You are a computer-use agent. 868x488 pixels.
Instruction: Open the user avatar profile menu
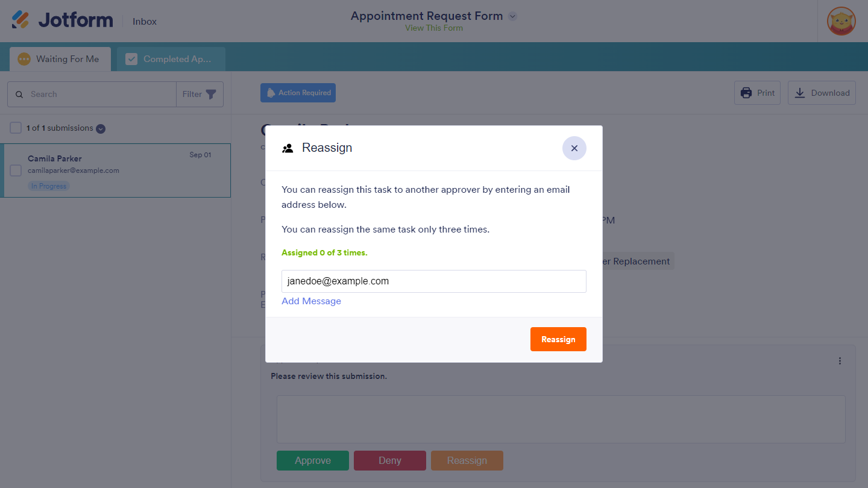pos(841,21)
